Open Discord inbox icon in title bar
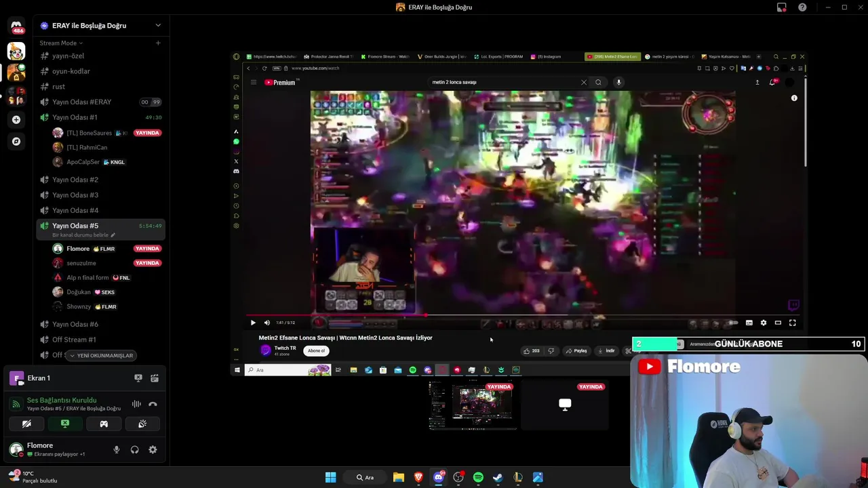Screen dimensions: 868x488 [782, 7]
